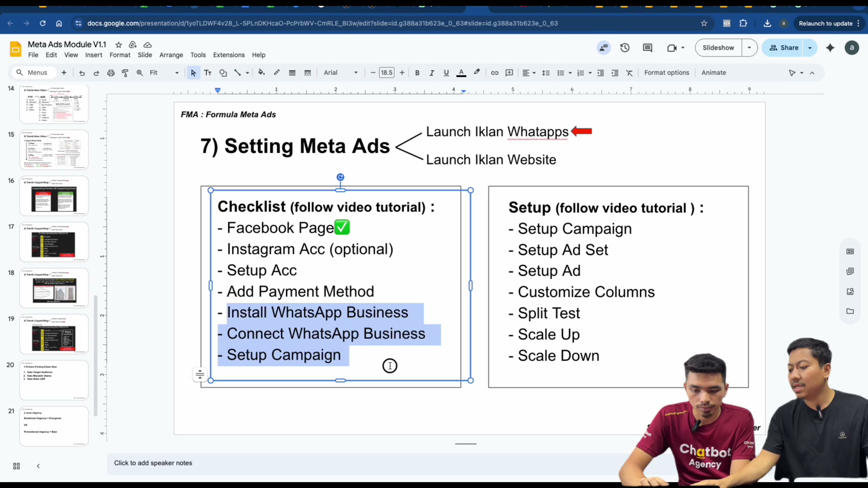Click the Add comment icon
The image size is (868, 488).
509,73
